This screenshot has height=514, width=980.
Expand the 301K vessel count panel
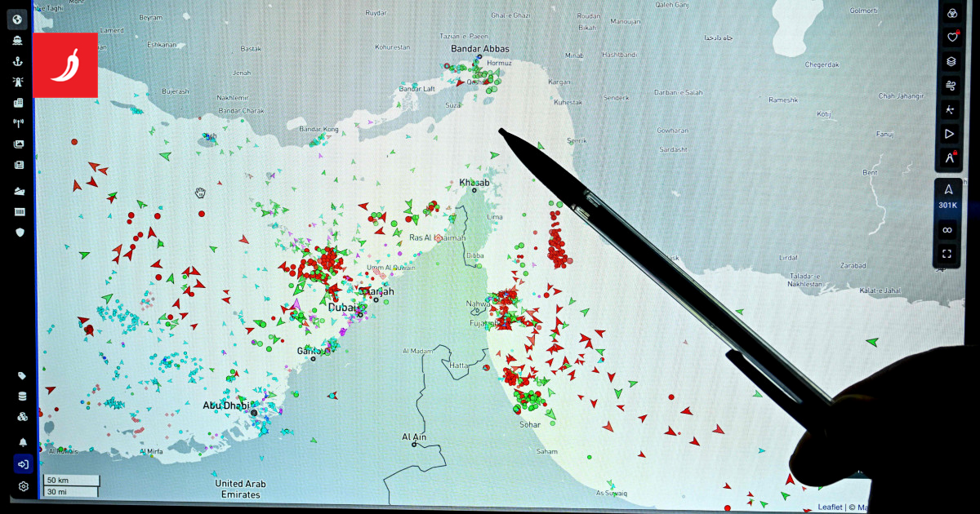point(948,197)
